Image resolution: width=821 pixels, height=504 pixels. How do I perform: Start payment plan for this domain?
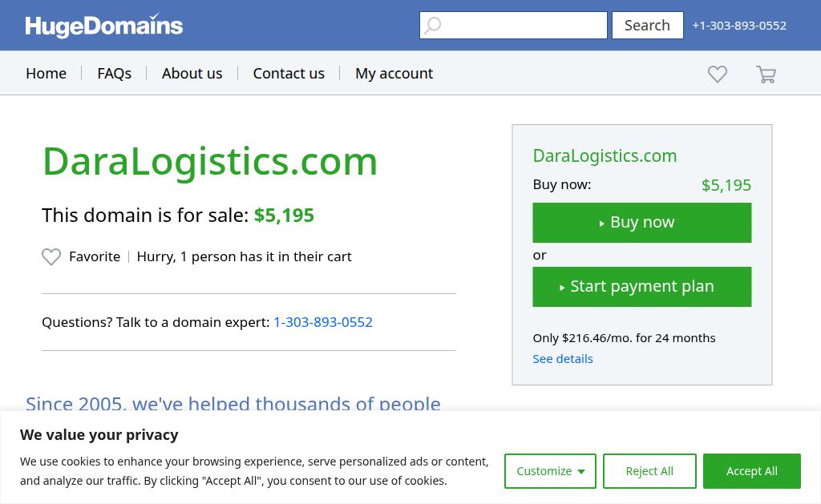point(642,287)
